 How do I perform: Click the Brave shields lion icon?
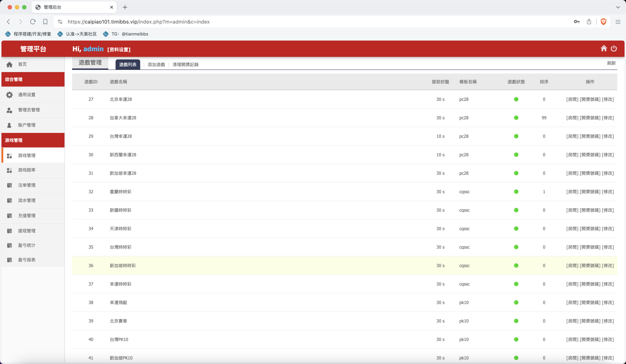click(x=604, y=22)
